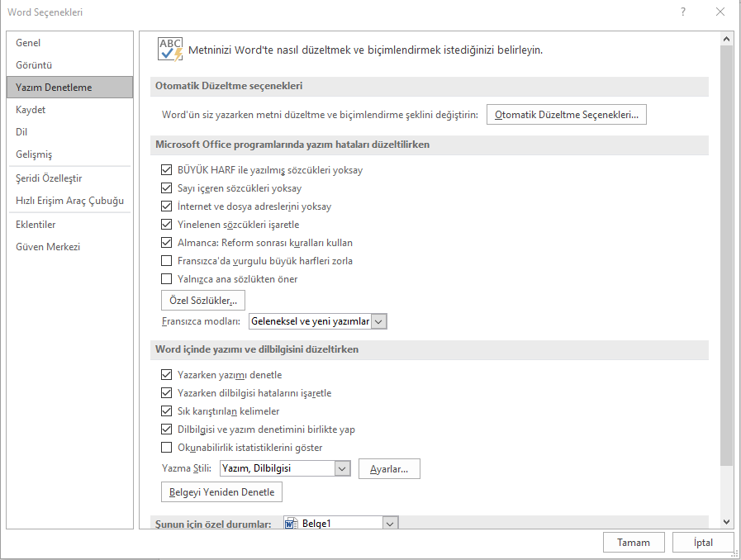Confirm settings with Tamam button
Image resolution: width=741 pixels, height=560 pixels.
coord(633,543)
